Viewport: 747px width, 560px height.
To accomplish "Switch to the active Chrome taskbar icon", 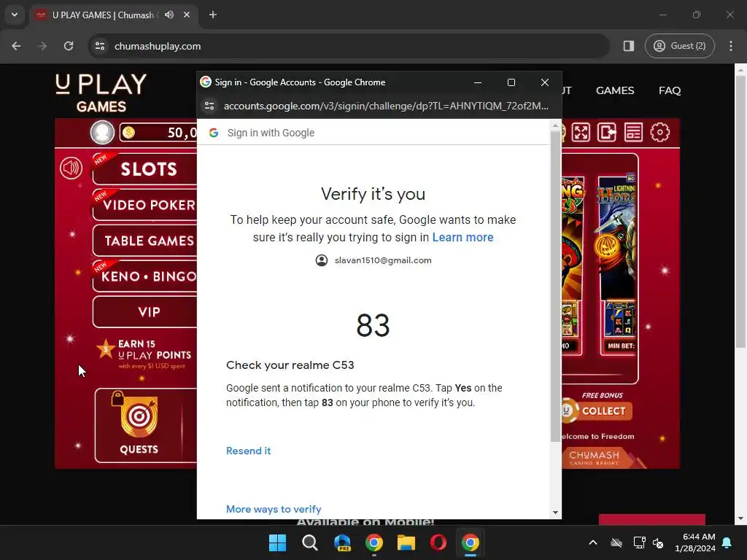I will [x=471, y=542].
